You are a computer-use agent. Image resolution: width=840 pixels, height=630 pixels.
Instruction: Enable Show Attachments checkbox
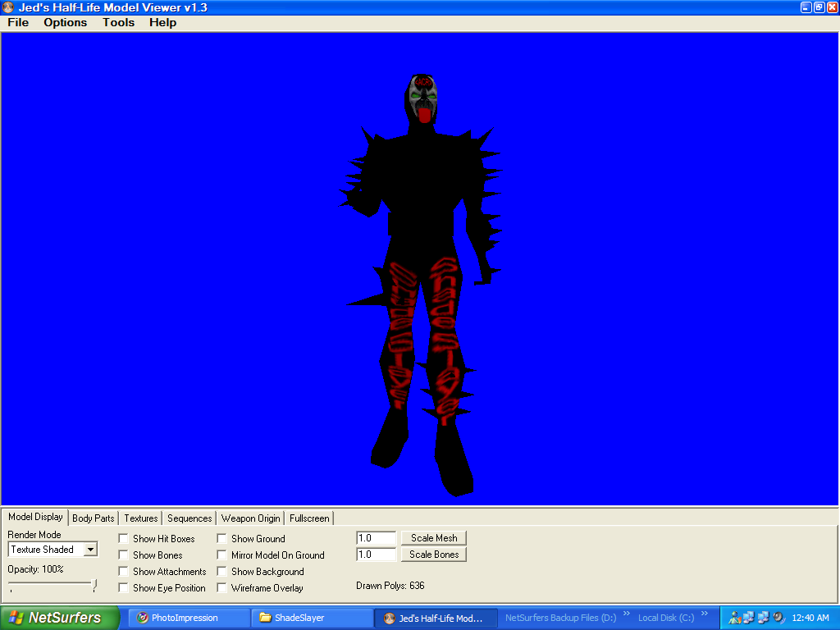click(123, 571)
